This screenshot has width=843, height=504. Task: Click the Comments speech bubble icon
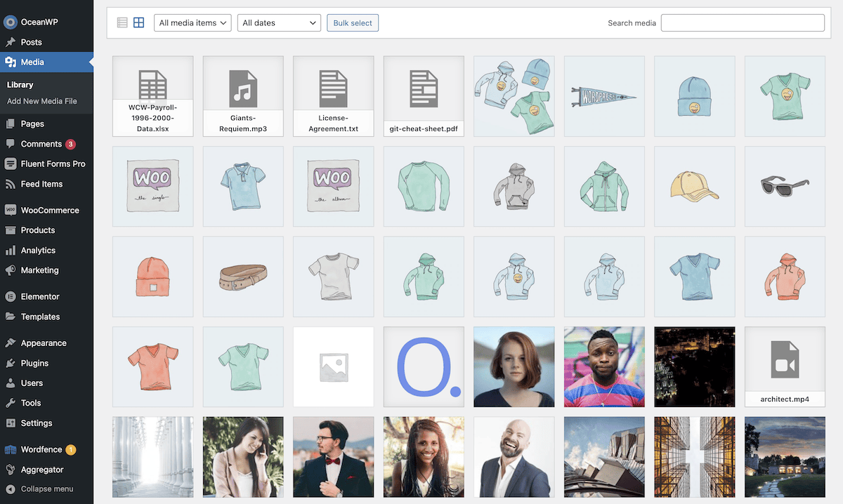(x=10, y=144)
